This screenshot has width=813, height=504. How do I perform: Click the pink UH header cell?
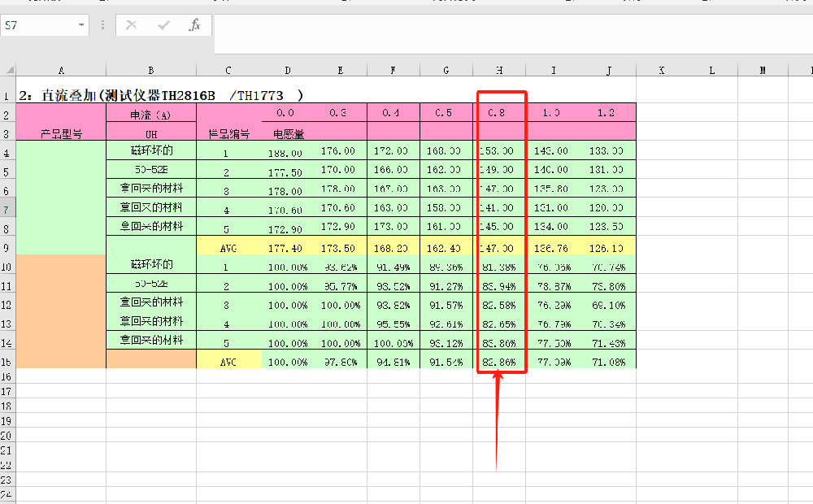(x=150, y=133)
